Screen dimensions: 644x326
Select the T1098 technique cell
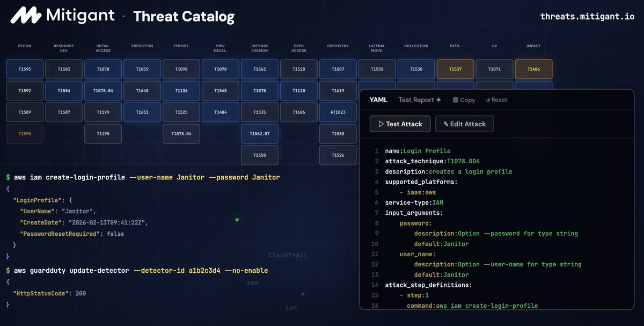181,69
